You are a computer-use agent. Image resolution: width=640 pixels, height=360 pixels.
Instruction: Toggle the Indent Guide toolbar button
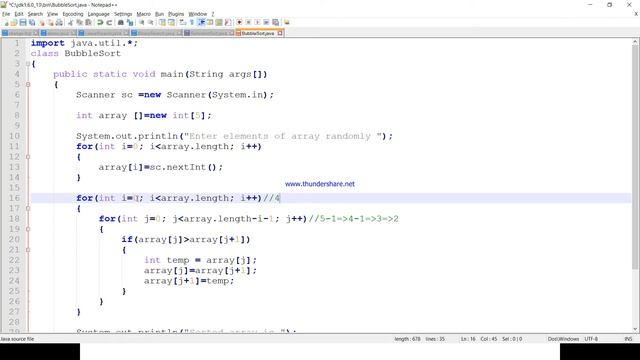[201, 22]
